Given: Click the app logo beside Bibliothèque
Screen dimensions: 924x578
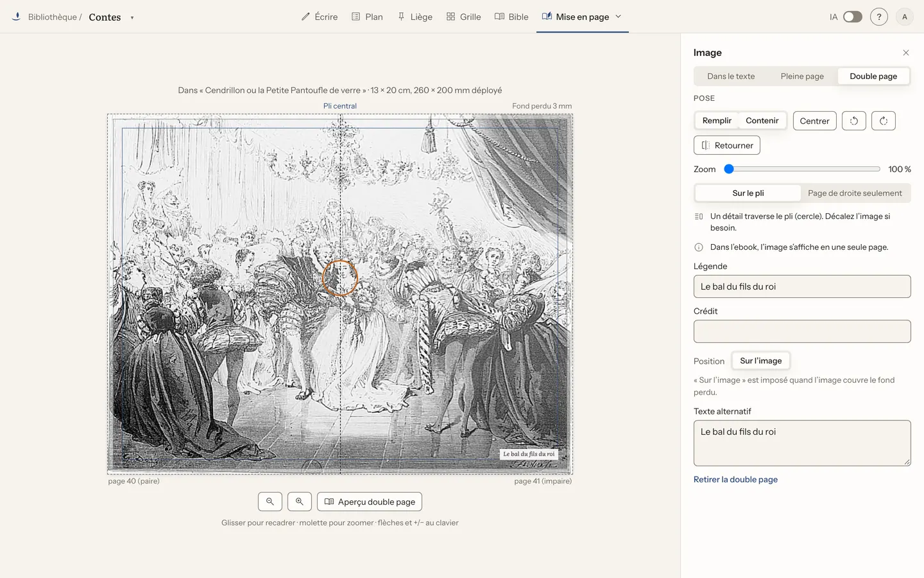Looking at the screenshot, I should coord(16,17).
